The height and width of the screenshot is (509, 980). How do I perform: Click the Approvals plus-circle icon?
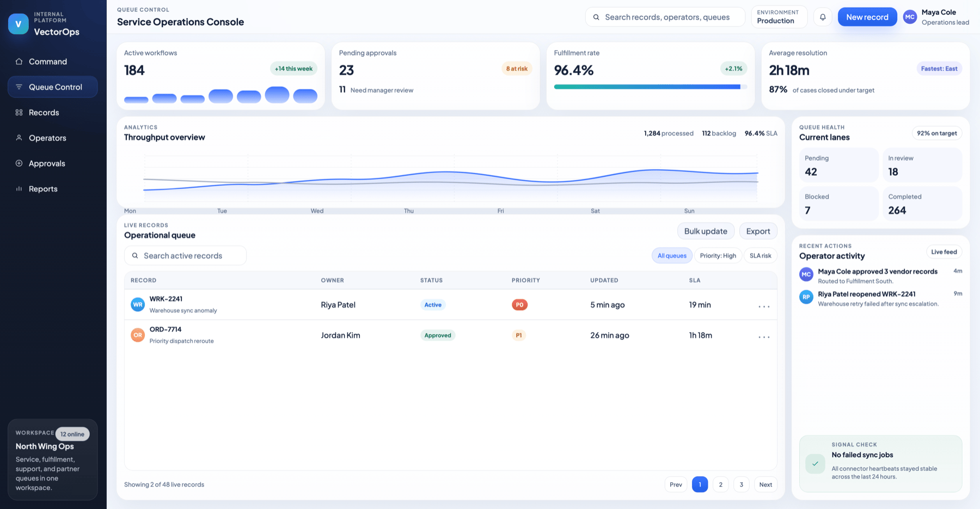(19, 163)
